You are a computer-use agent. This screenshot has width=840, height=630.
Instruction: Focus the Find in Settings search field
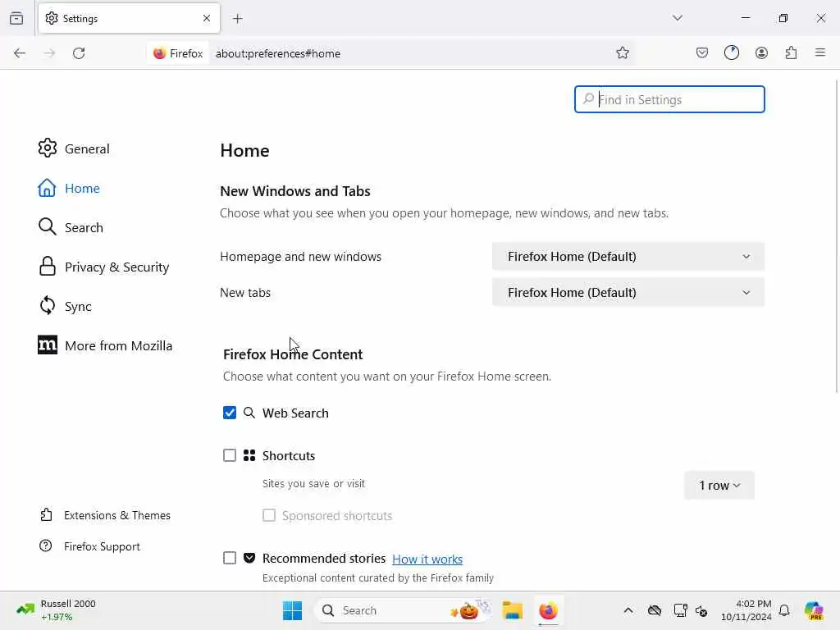[x=669, y=99]
